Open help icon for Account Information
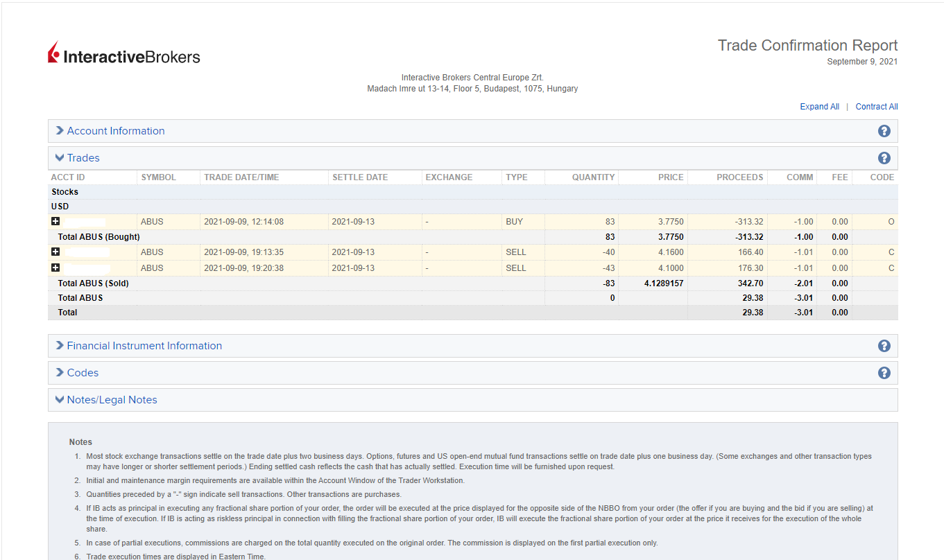Image resolution: width=944 pixels, height=560 pixels. (x=884, y=131)
